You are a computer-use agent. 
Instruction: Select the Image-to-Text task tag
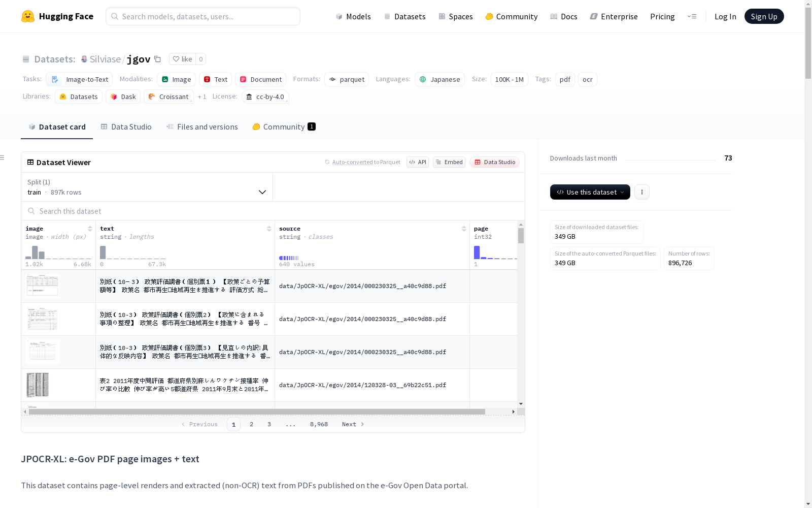click(79, 79)
